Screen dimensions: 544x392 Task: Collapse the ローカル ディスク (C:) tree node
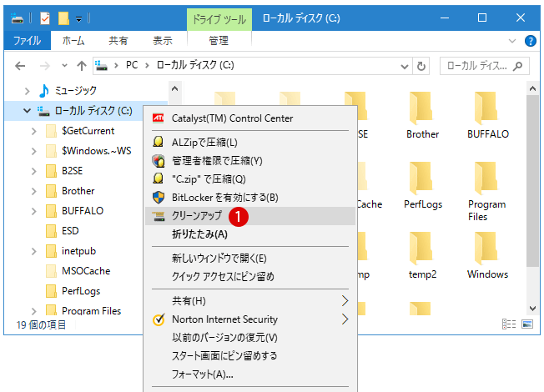click(x=27, y=111)
